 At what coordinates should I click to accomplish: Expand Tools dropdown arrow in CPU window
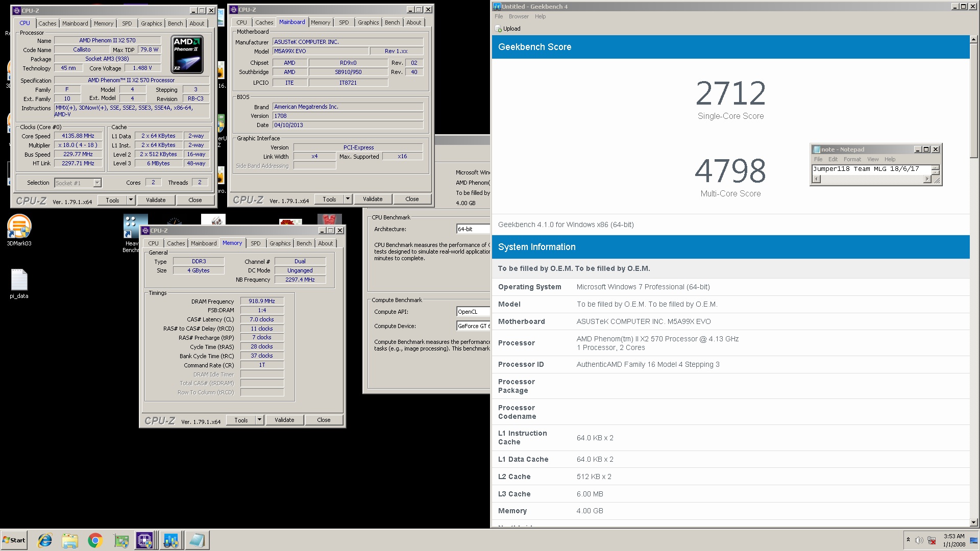pos(131,200)
